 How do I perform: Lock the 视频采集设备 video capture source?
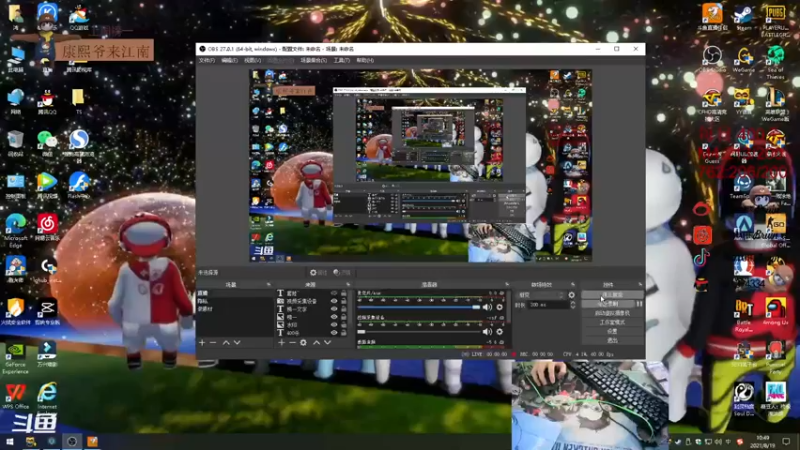[x=344, y=301]
